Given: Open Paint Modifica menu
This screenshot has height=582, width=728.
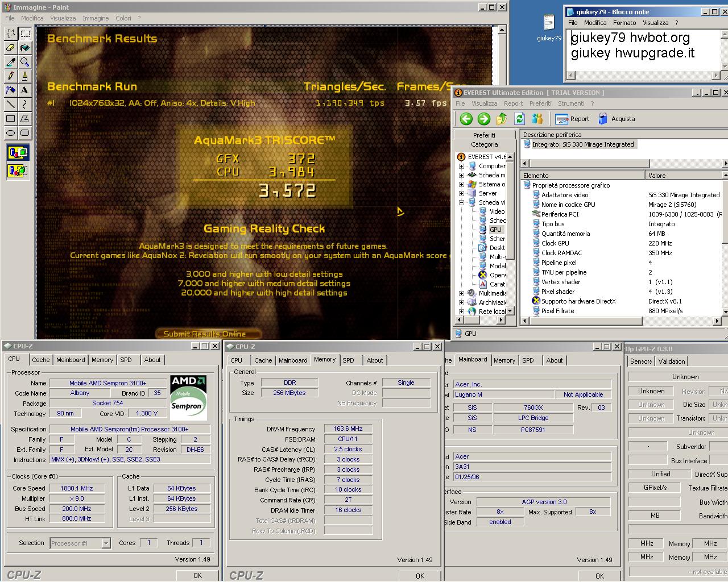Looking at the screenshot, I should pos(32,18).
